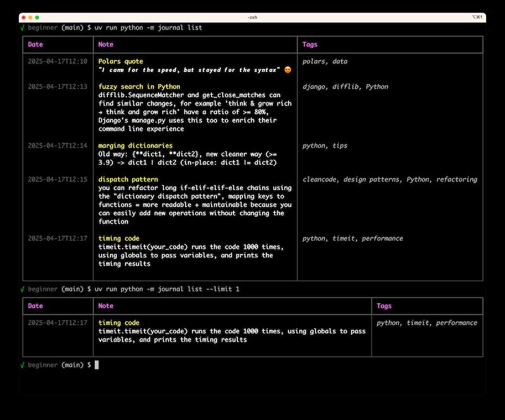Click the yellow minimize window button
This screenshot has height=420, width=505.
30,18
